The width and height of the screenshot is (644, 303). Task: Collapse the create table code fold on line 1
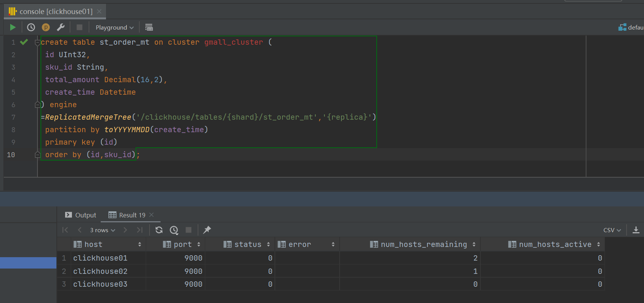pos(37,42)
